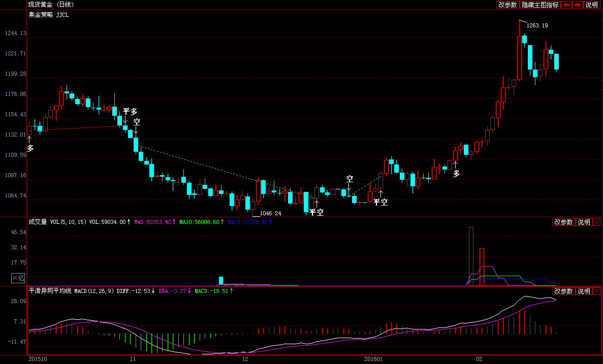Click the 平多 signal arrow marker
The width and height of the screenshot is (603, 364).
tap(130, 112)
